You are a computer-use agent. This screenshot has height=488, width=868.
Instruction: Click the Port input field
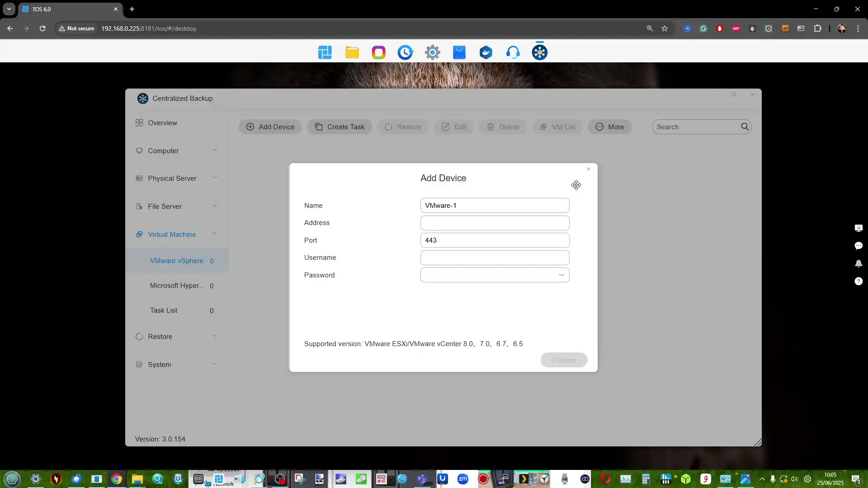click(495, 240)
